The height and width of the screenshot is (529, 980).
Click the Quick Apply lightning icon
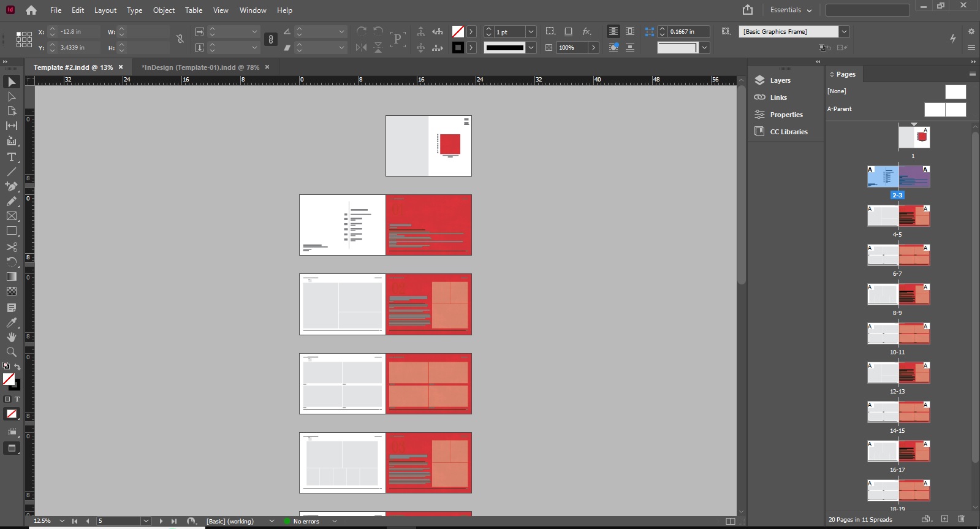click(x=953, y=38)
